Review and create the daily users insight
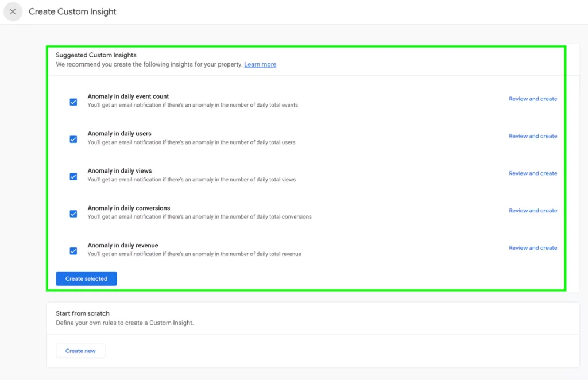Viewport: 588px width, 380px height. point(533,136)
